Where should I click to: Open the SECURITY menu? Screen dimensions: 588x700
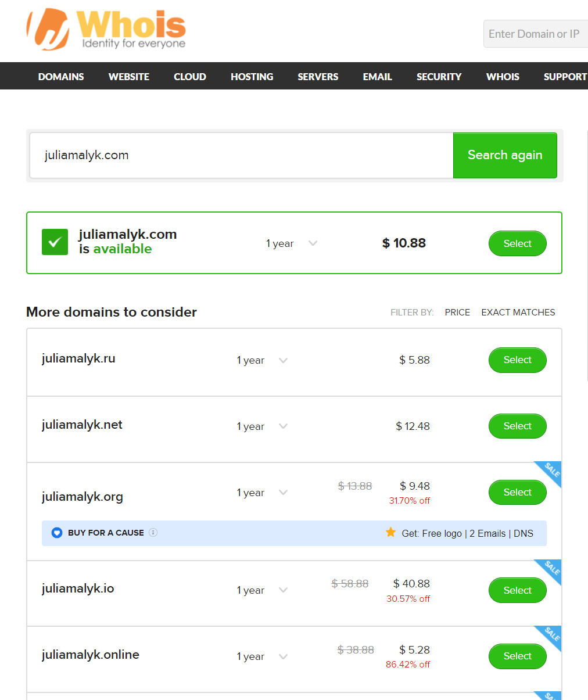pyautogui.click(x=439, y=77)
